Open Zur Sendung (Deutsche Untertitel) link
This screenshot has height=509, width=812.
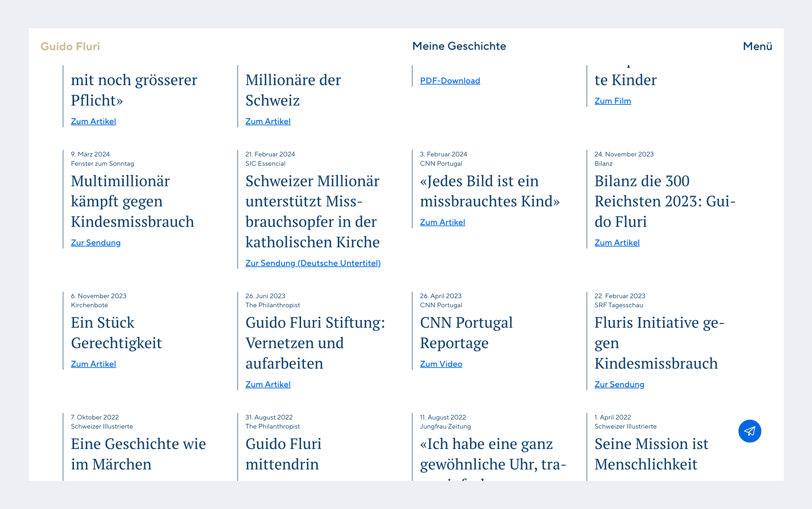click(313, 263)
